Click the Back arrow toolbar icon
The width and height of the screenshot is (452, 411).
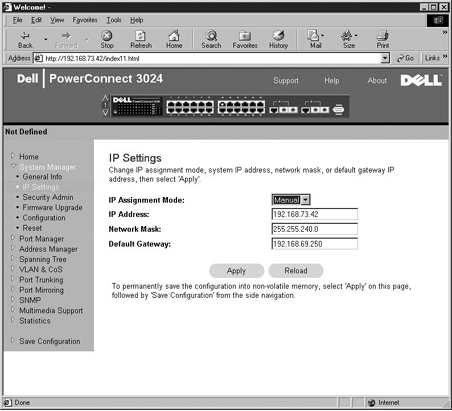click(x=25, y=35)
